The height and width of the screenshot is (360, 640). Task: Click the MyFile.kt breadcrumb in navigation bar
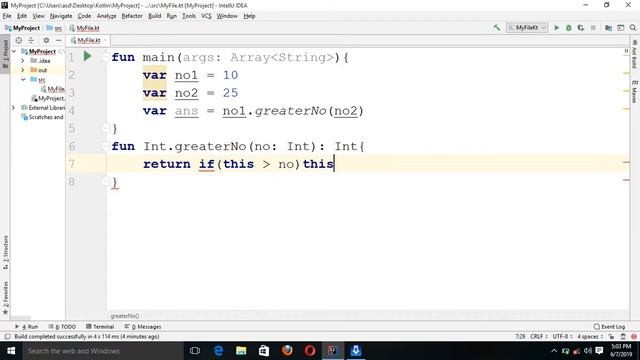(x=84, y=28)
